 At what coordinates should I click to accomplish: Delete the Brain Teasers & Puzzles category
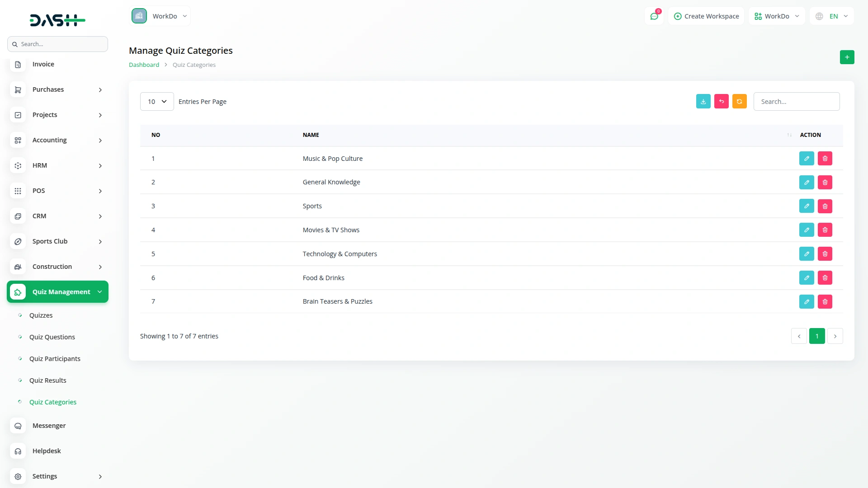tap(825, 302)
